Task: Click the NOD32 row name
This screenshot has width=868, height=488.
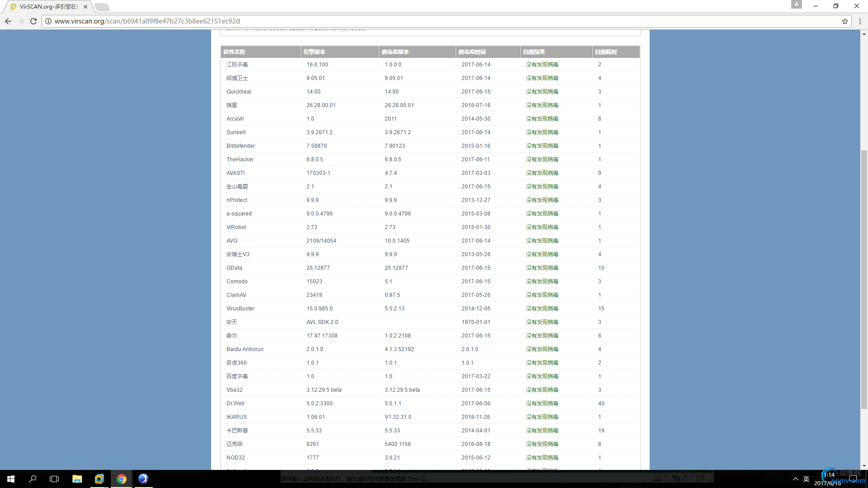Action: [x=236, y=458]
